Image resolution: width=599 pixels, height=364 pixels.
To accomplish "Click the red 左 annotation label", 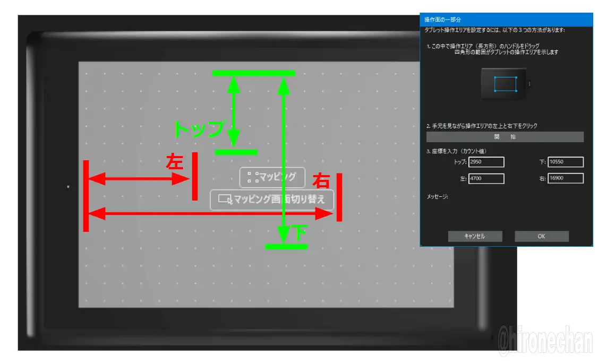I will point(175,161).
